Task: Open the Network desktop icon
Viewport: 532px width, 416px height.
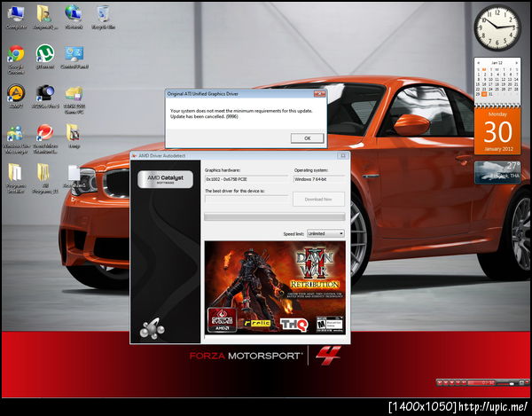Action: pyautogui.click(x=74, y=18)
